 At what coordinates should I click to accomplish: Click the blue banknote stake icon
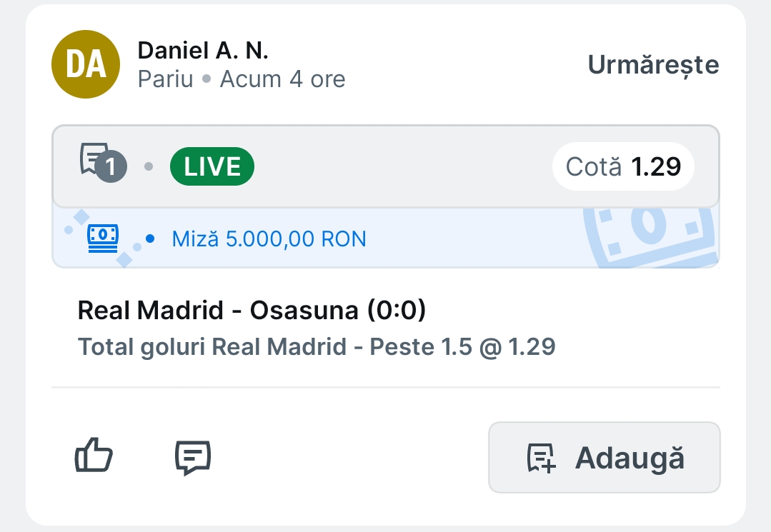point(103,239)
